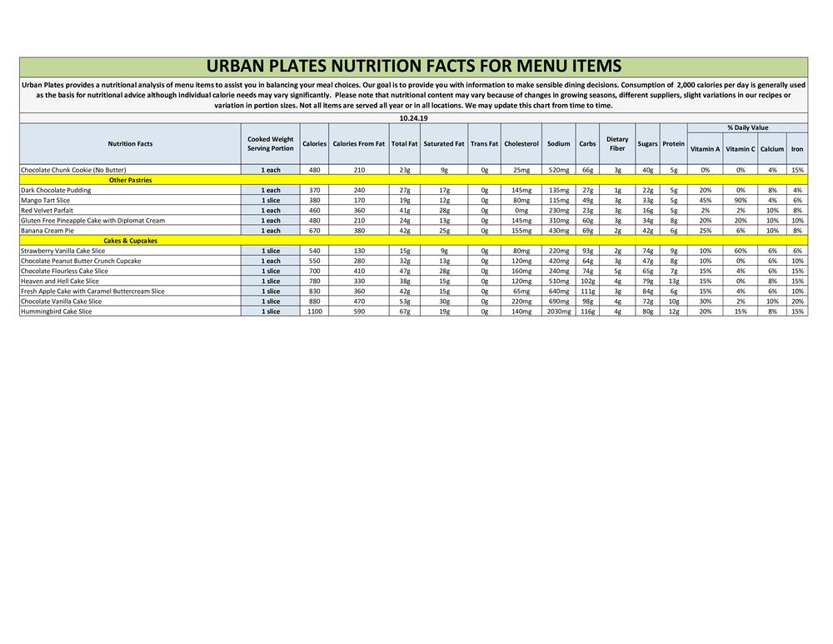Viewport: 833px width, 644px height.
Task: Select the Cakes & Cupcakes section heading
Action: coord(130,241)
